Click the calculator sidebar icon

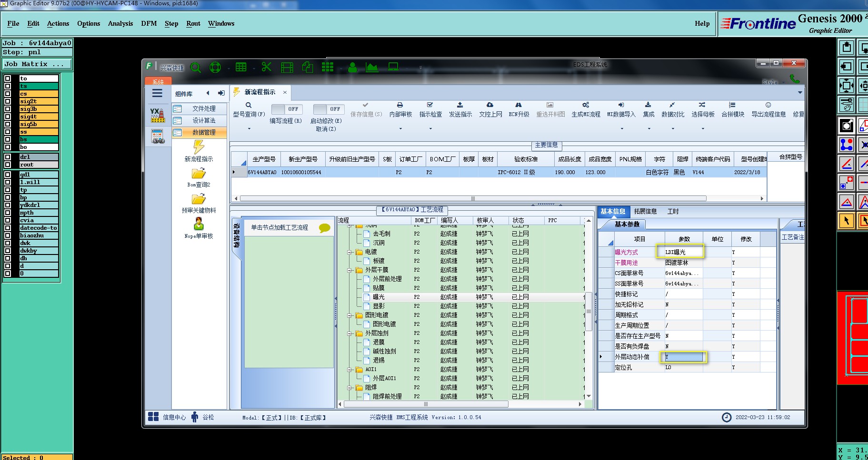(x=158, y=137)
